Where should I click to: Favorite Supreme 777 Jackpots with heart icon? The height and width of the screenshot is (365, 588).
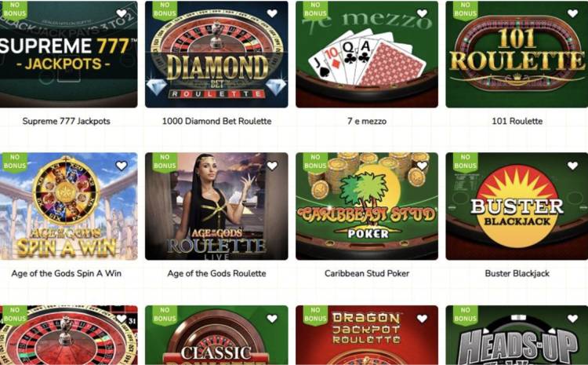122,13
